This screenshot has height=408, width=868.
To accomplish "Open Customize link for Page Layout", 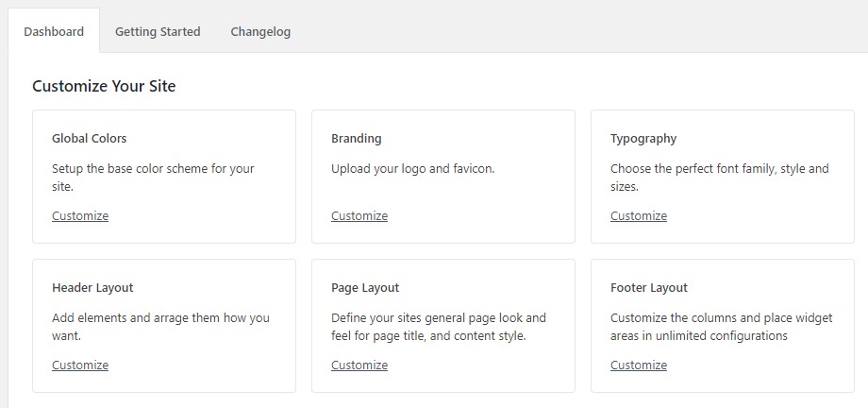I will click(359, 365).
